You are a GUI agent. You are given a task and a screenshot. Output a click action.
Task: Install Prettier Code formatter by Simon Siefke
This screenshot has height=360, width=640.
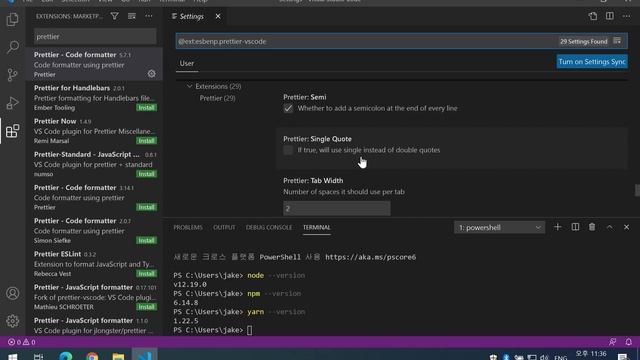(x=146, y=240)
